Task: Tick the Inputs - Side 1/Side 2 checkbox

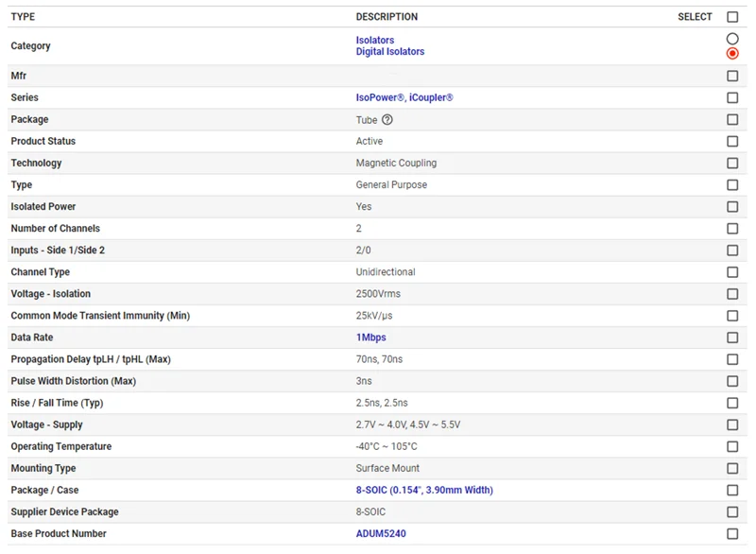Action: click(x=731, y=251)
